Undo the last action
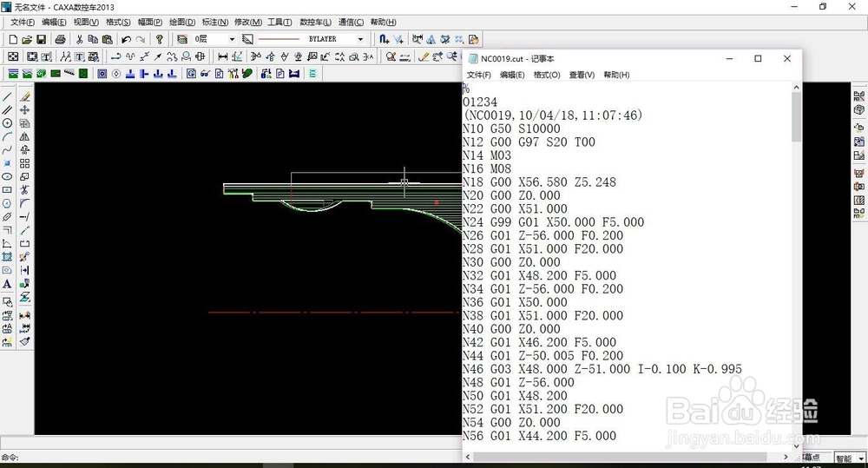This screenshot has height=468, width=868. [x=126, y=39]
